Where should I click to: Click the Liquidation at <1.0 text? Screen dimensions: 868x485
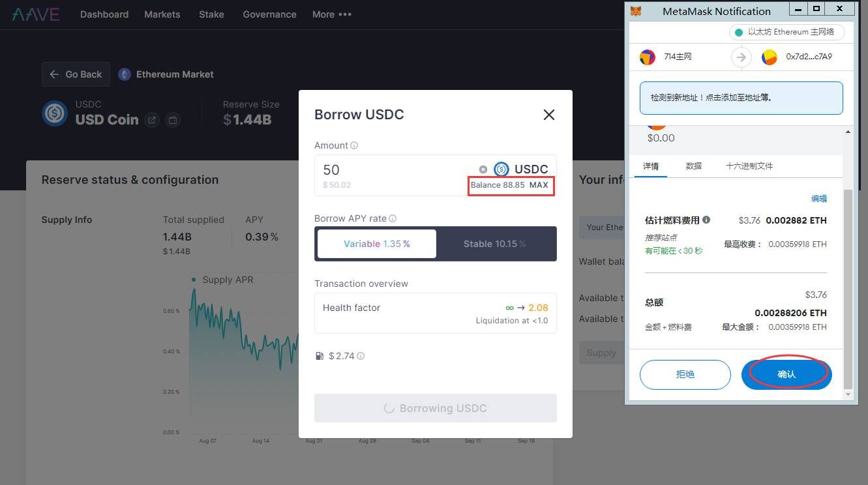click(512, 321)
